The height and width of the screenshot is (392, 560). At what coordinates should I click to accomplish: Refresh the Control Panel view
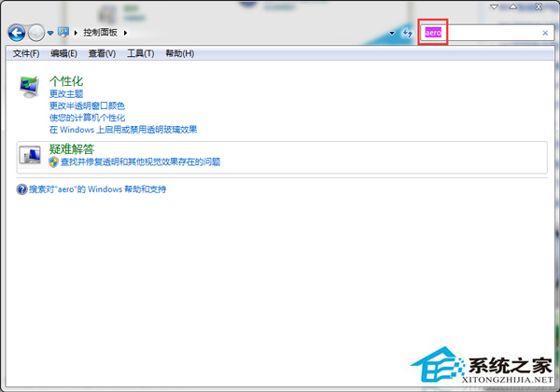(407, 33)
